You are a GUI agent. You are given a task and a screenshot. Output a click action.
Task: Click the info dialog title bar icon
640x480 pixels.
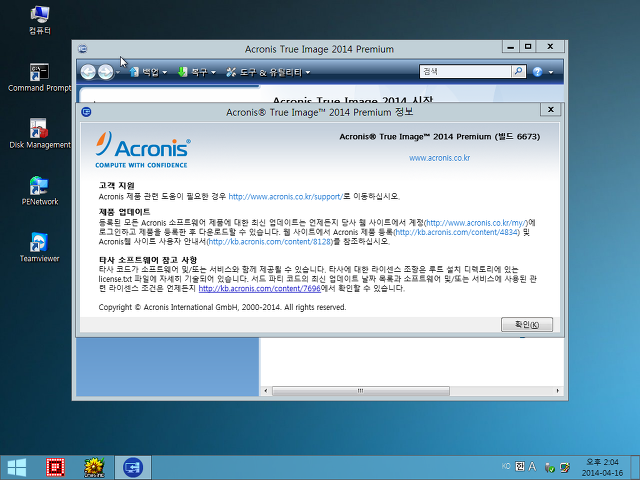pyautogui.click(x=86, y=112)
